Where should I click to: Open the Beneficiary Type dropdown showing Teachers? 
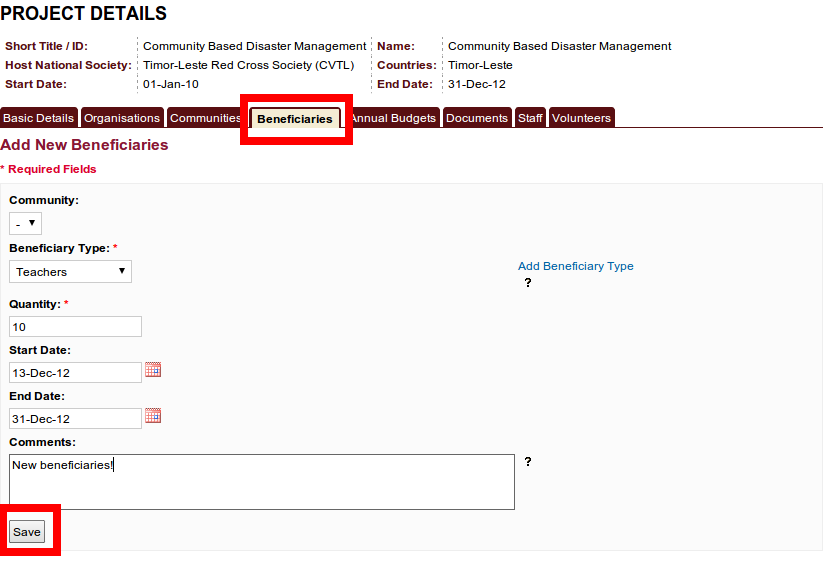(x=70, y=271)
